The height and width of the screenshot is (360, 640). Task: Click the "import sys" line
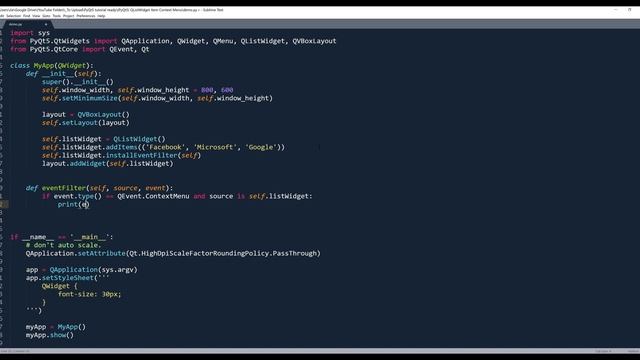click(30, 33)
